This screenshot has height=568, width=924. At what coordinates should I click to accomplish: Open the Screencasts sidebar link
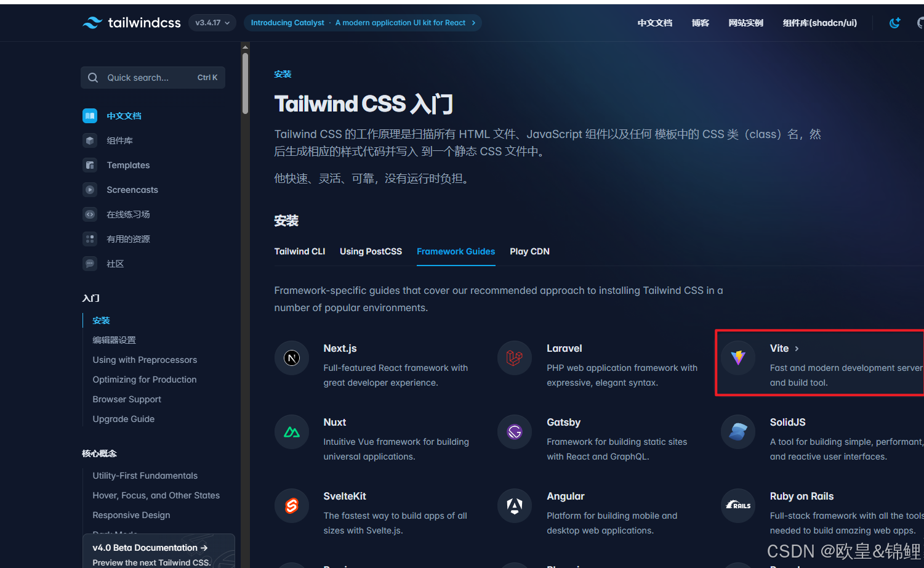click(132, 190)
